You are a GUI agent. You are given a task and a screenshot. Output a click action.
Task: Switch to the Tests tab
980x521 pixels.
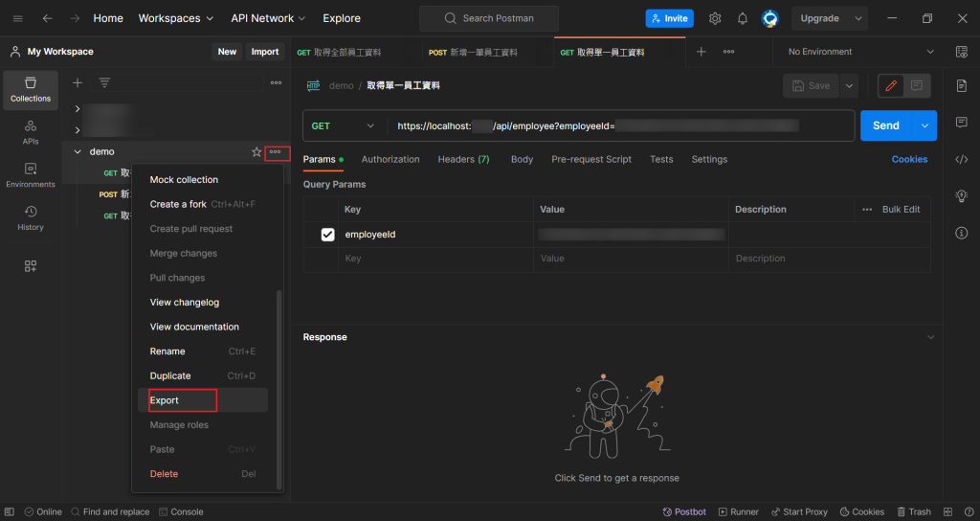pyautogui.click(x=661, y=160)
